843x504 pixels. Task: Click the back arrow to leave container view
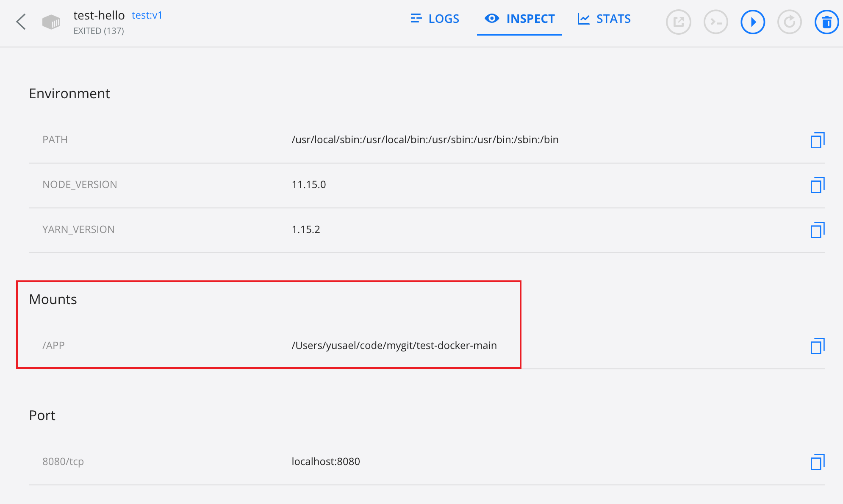tap(21, 22)
